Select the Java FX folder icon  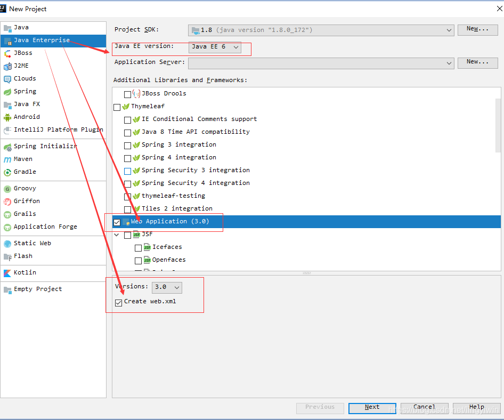(7, 104)
